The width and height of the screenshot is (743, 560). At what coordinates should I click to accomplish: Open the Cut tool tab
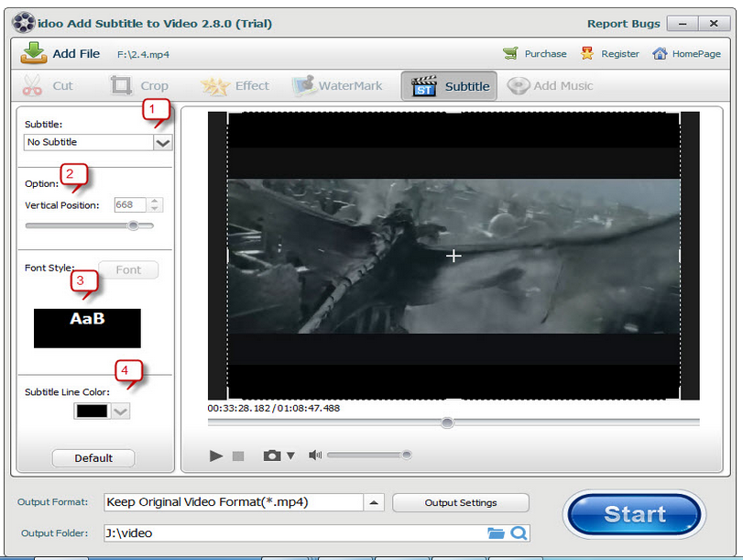[x=48, y=86]
